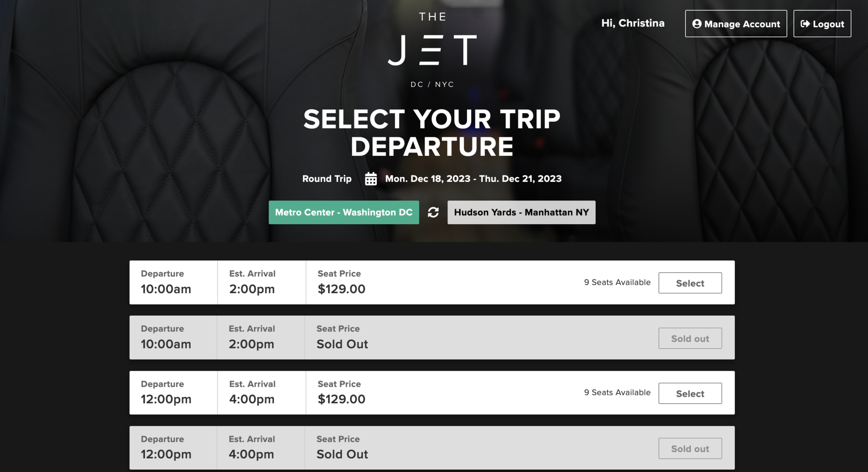Select the Metro Center - Washington DC station
This screenshot has width=868, height=472.
coord(344,212)
